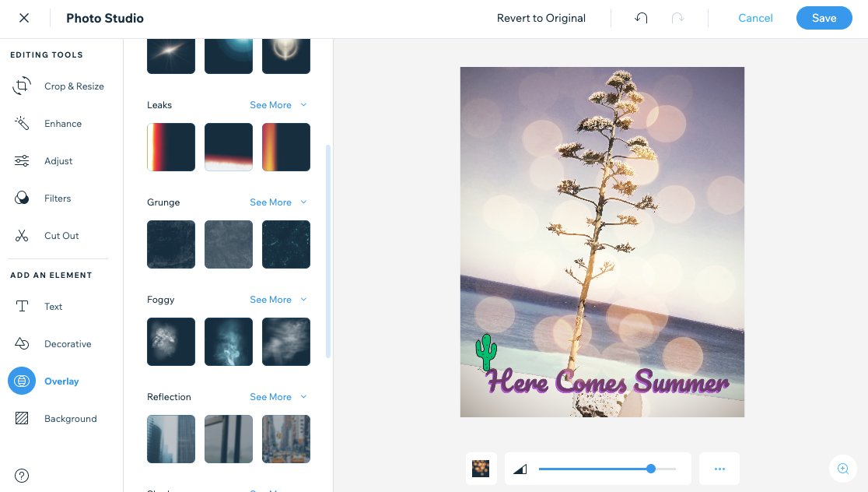
Task: Apply the third Reflection street overlay thumbnail
Action: click(x=286, y=439)
